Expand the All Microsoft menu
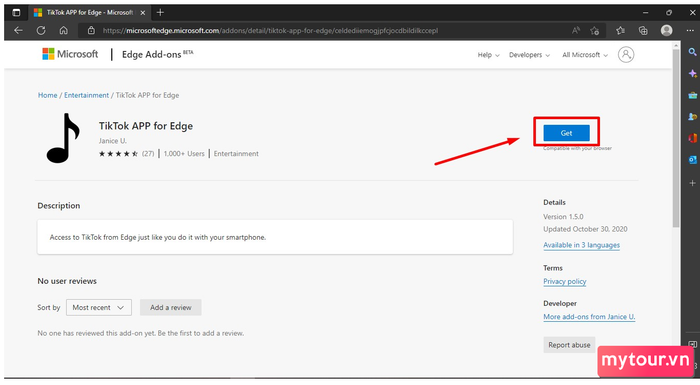The width and height of the screenshot is (700, 385). [x=585, y=55]
